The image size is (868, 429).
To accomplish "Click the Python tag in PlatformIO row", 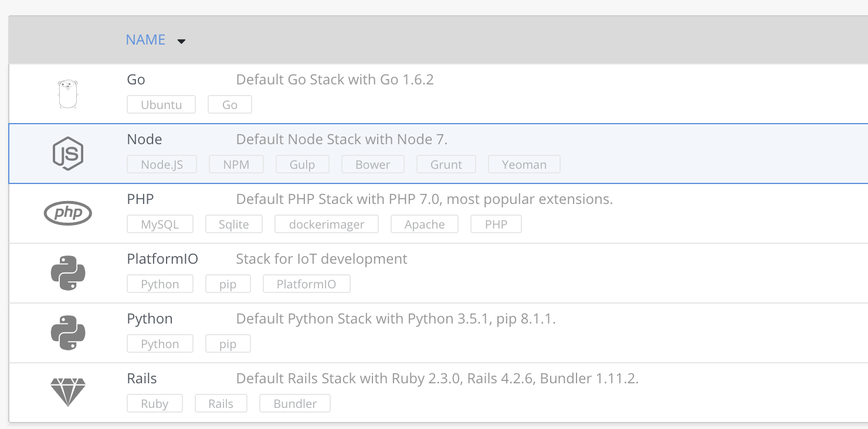I will (x=160, y=284).
